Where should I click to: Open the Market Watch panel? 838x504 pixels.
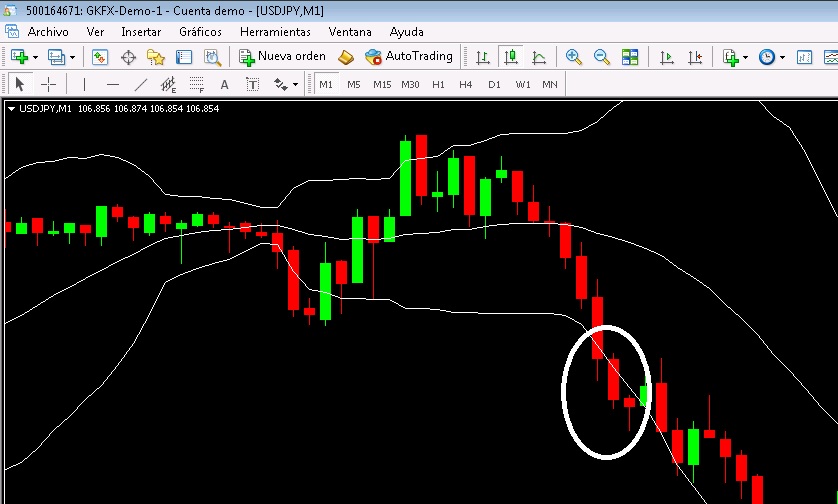tap(100, 57)
